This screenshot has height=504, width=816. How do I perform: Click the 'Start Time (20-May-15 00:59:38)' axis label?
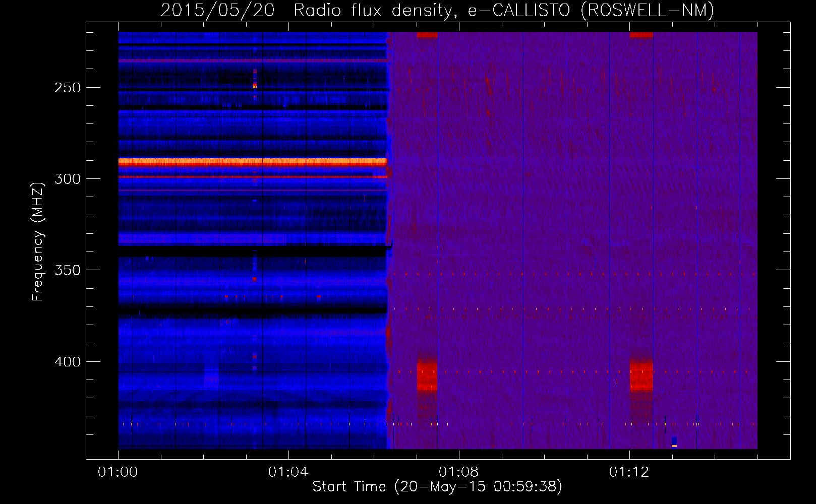pos(437,487)
